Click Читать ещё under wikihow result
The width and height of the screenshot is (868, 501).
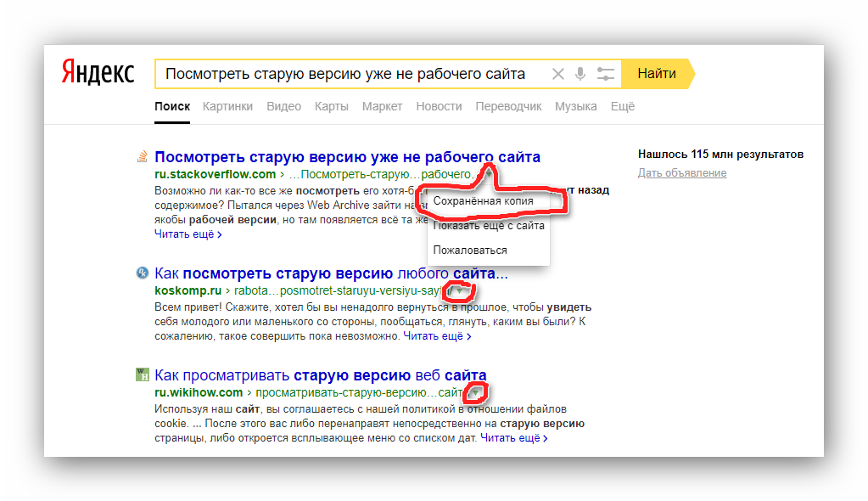point(514,438)
